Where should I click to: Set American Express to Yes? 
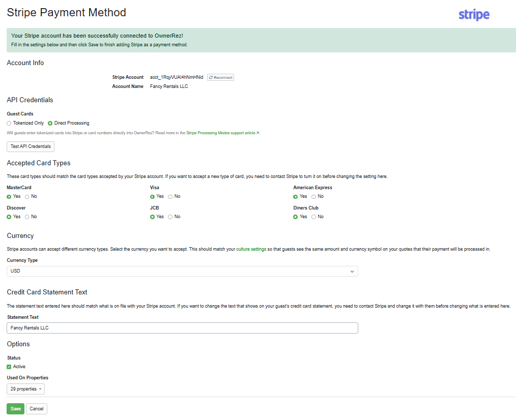[296, 197]
